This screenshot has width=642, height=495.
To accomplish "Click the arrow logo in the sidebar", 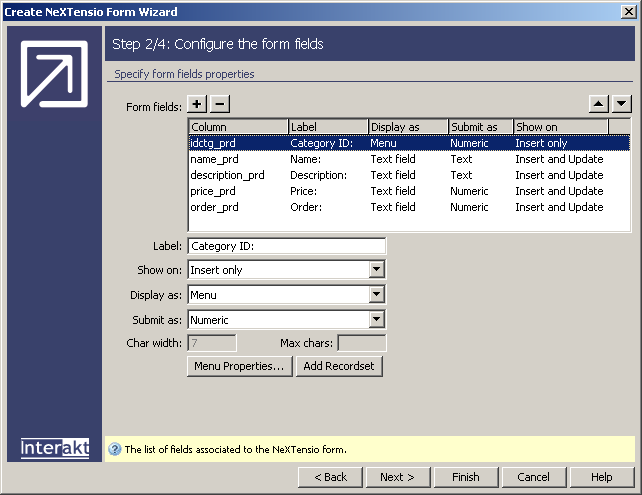I will point(54,75).
